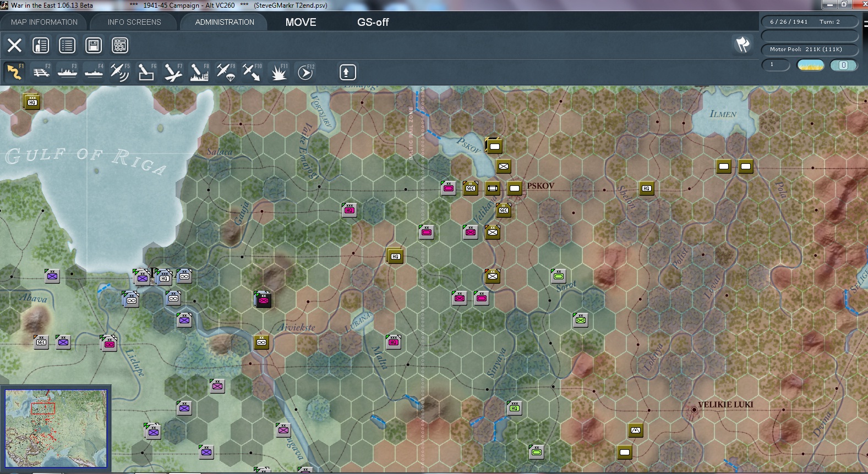Click the minimap overview thumbnail
This screenshot has width=868, height=474.
[x=56, y=428]
